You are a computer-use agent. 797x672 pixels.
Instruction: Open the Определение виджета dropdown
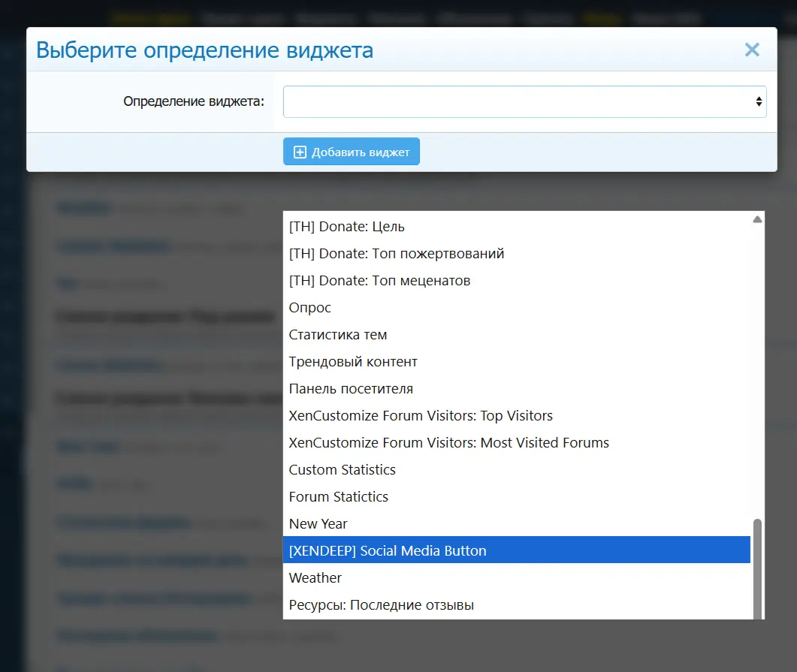524,101
